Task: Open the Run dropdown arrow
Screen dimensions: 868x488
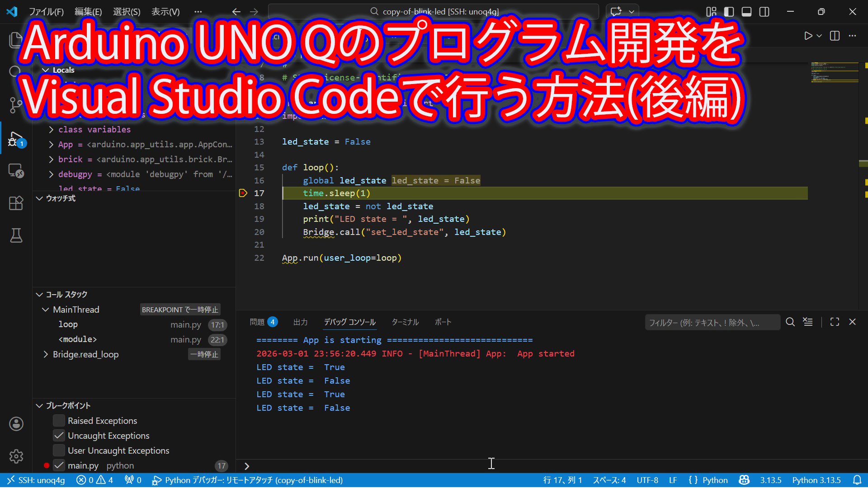Action: click(819, 36)
